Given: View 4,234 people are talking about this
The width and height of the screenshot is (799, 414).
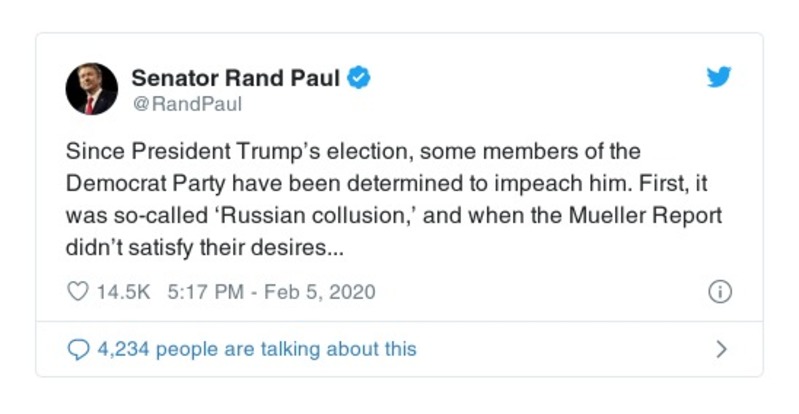Looking at the screenshot, I should (x=256, y=349).
